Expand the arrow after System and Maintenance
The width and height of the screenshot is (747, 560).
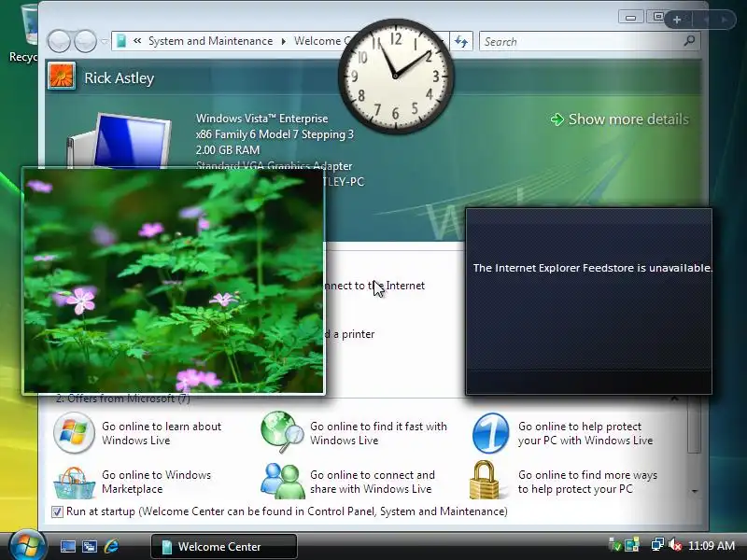(x=284, y=41)
